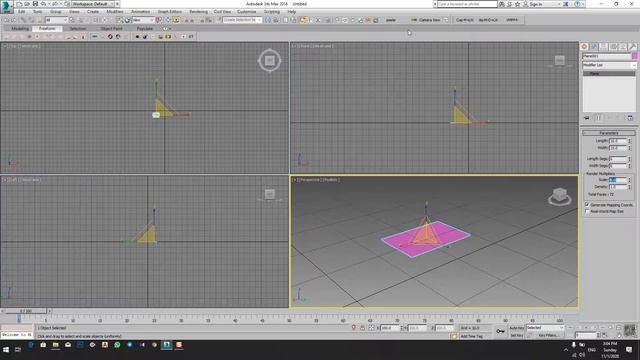Viewport: 640px width, 360px height.
Task: Open the Create Selection Set dropdown
Action: [242, 20]
